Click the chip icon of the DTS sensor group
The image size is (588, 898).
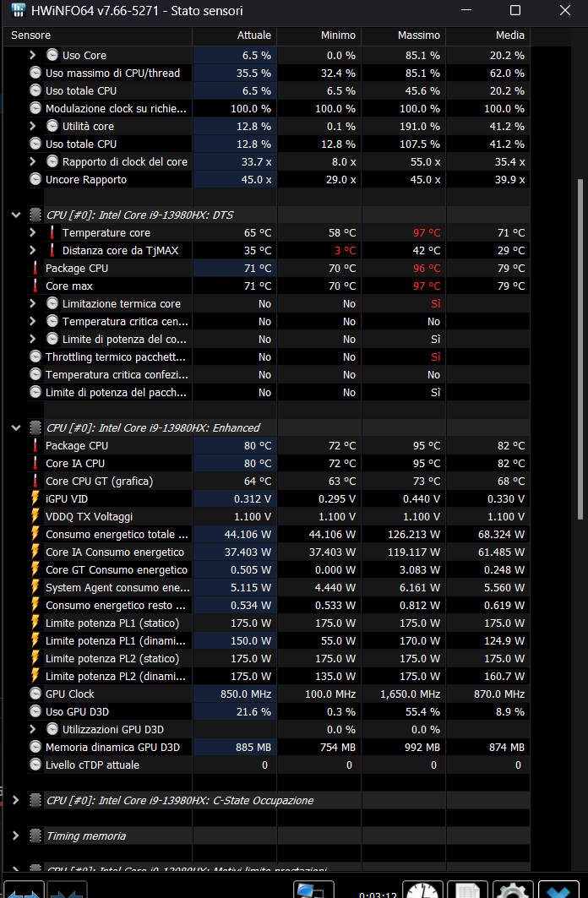point(35,215)
